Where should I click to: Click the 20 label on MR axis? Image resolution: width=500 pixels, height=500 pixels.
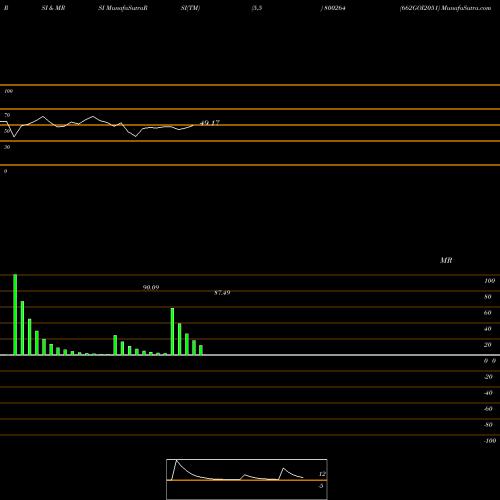click(x=488, y=345)
